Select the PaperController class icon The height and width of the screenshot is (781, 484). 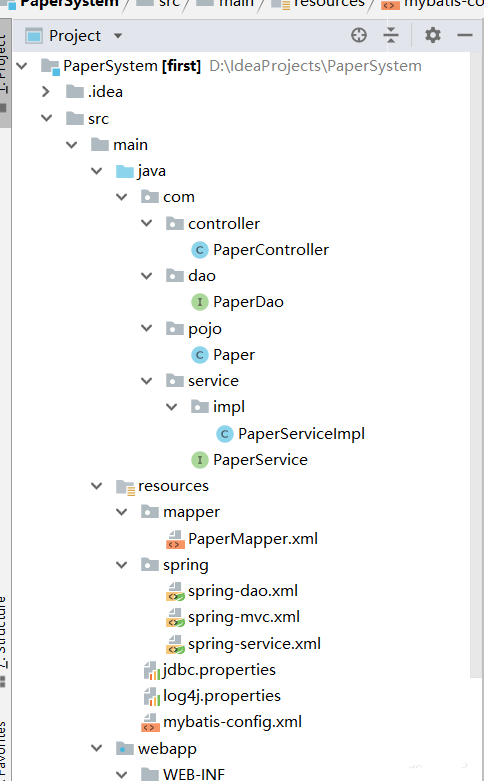[x=200, y=250]
